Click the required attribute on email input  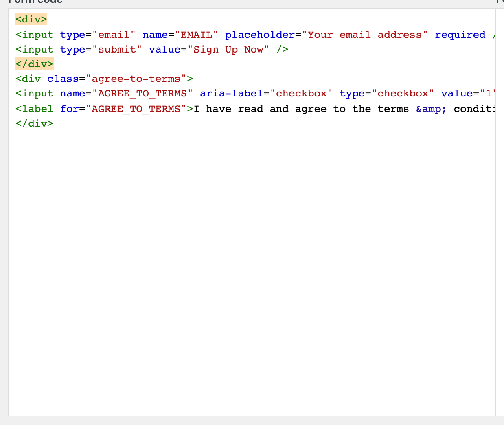460,35
